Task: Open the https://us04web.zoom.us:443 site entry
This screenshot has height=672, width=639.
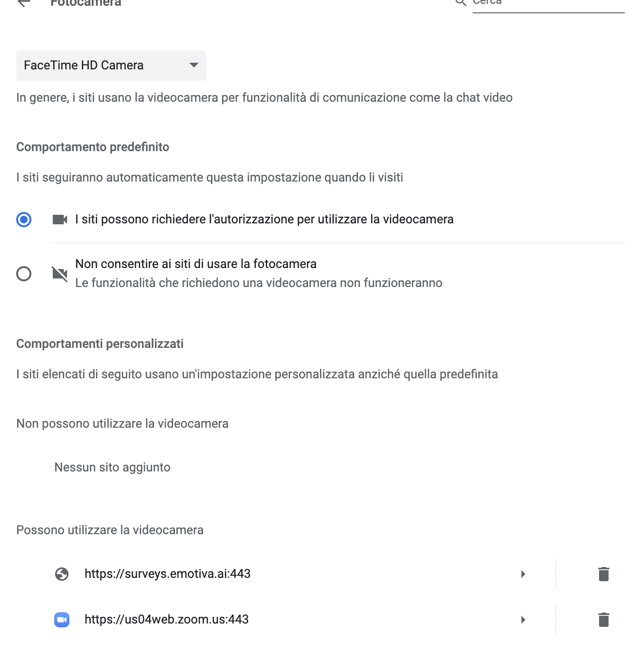Action: [166, 620]
